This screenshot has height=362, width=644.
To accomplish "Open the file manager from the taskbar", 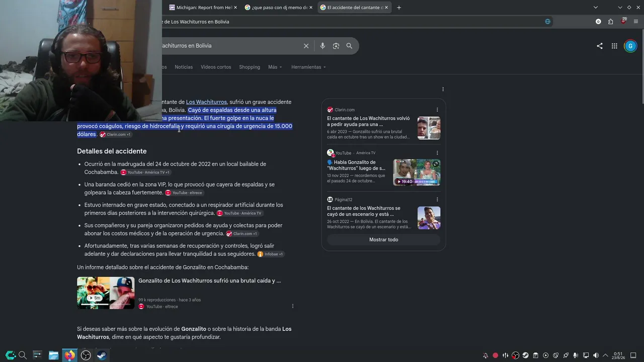I will pyautogui.click(x=53, y=355).
